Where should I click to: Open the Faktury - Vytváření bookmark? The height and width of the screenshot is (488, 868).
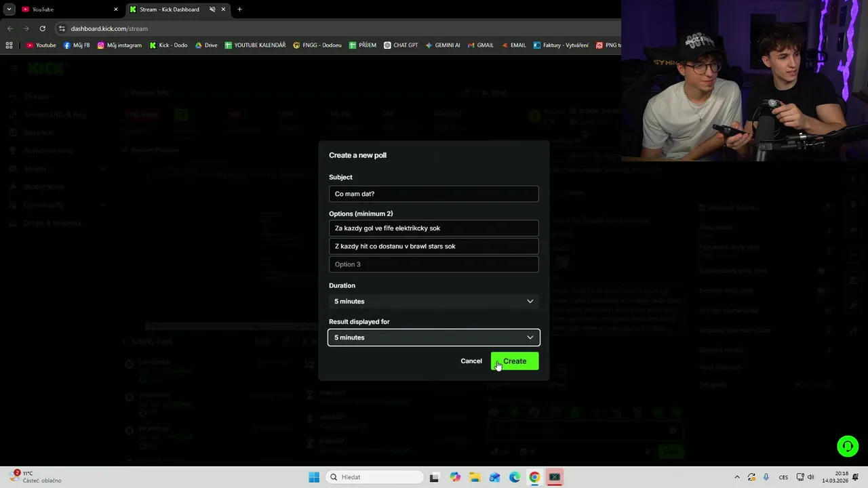561,45
